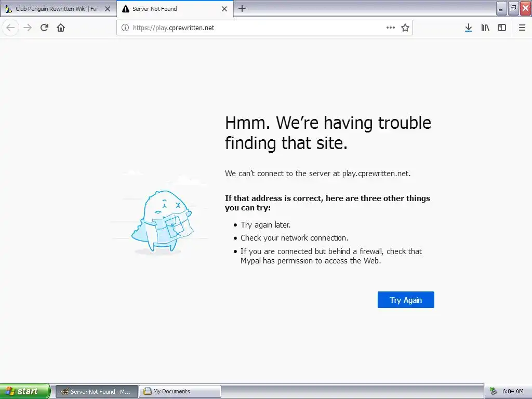Screen dimensions: 532x399
Task: Switch to Club Penguin Rewritten Wiki tab
Action: [x=58, y=9]
